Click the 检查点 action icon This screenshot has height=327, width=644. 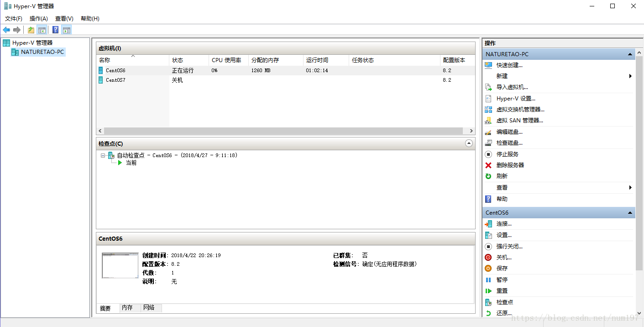pos(488,302)
